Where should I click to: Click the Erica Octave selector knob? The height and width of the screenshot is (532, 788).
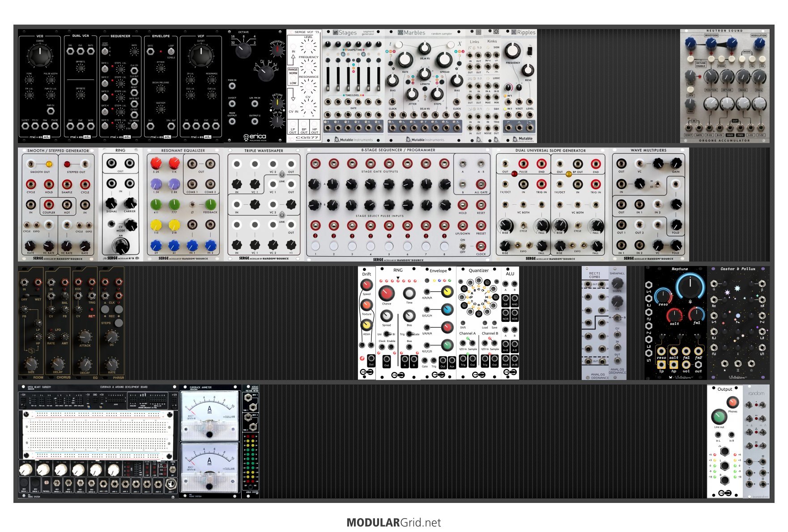point(243,50)
